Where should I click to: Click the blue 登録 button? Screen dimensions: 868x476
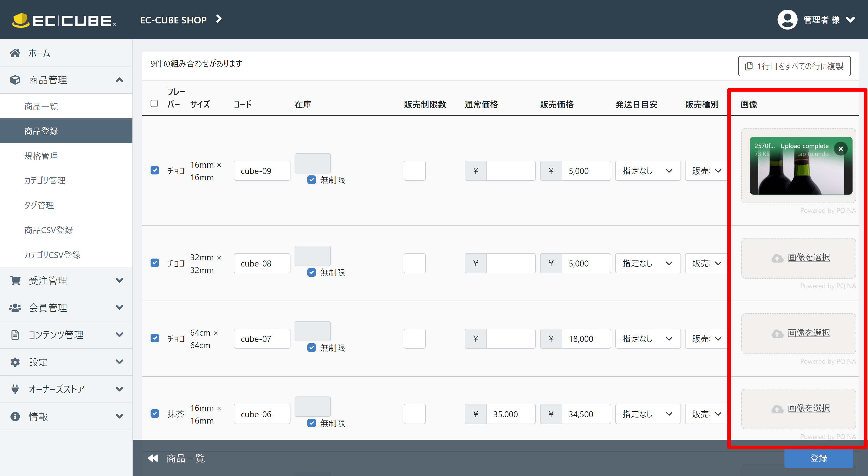click(818, 458)
